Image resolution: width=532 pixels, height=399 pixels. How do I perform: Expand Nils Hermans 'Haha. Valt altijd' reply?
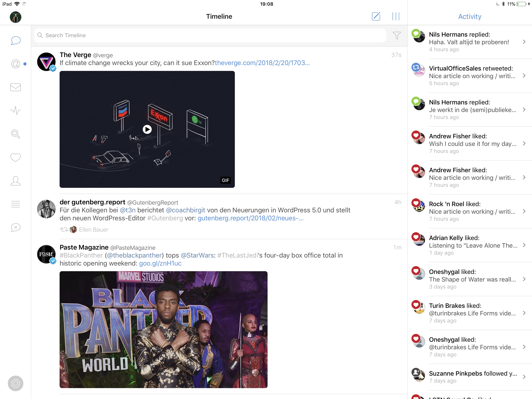click(x=524, y=42)
